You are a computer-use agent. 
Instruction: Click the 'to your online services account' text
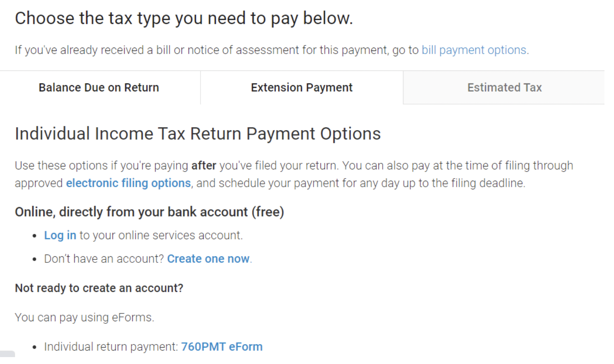[161, 235]
